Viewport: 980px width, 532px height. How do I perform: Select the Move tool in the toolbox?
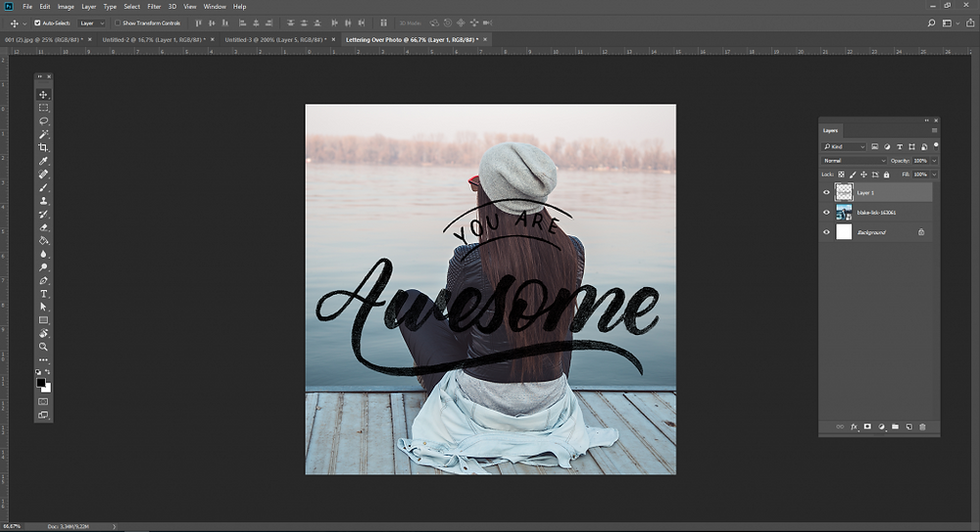tap(43, 94)
